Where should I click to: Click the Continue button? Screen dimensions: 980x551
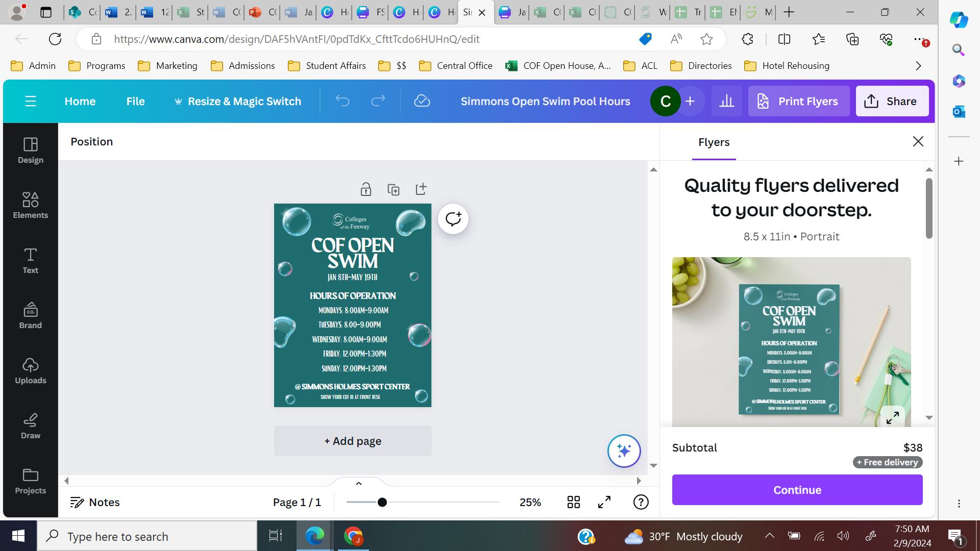(x=797, y=490)
